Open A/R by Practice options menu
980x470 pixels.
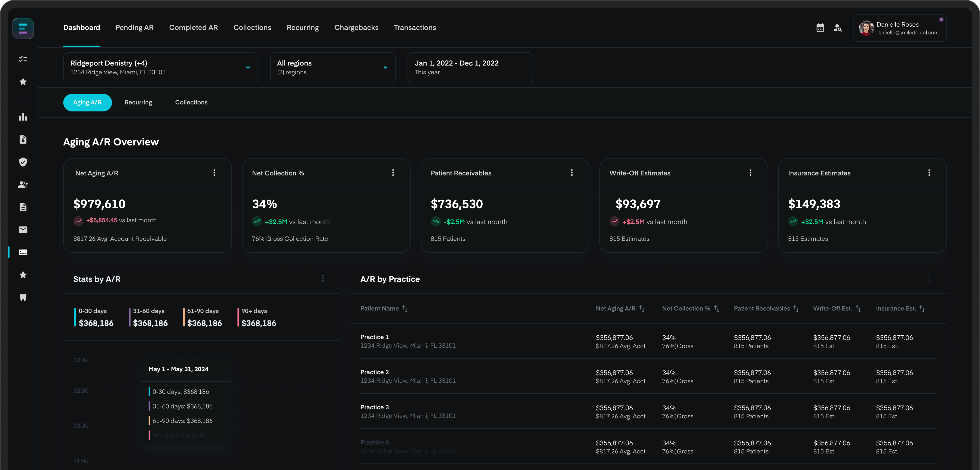(x=929, y=279)
